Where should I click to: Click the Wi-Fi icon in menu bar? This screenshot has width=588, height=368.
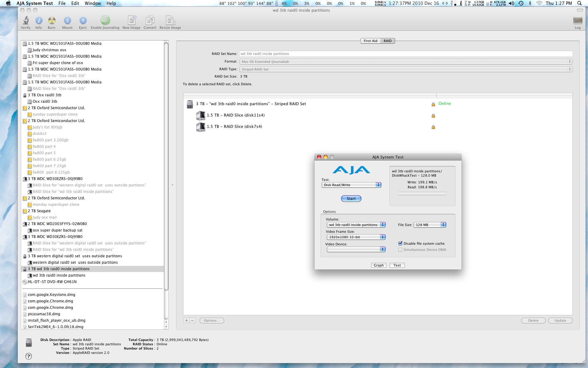point(539,3)
